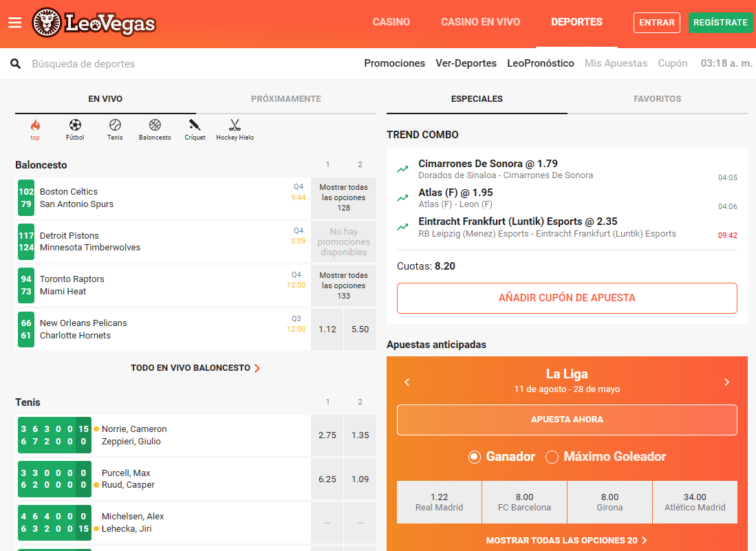Click the Entrar login button

(x=657, y=23)
